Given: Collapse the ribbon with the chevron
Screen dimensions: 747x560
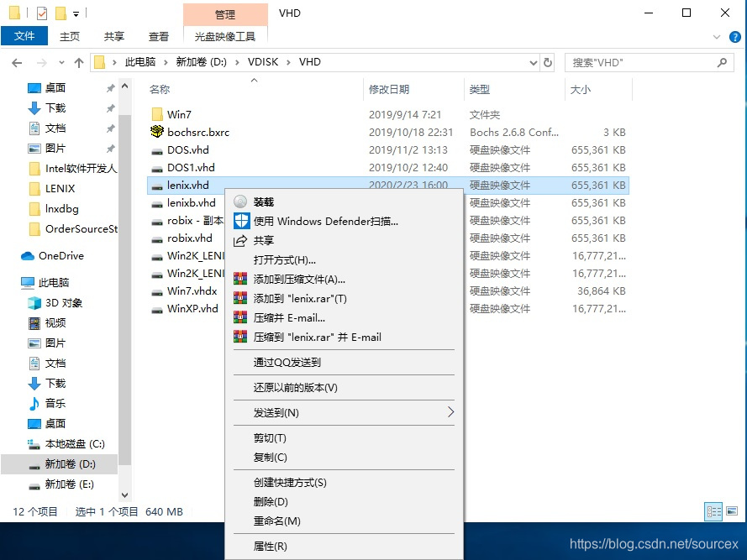Looking at the screenshot, I should coord(718,37).
